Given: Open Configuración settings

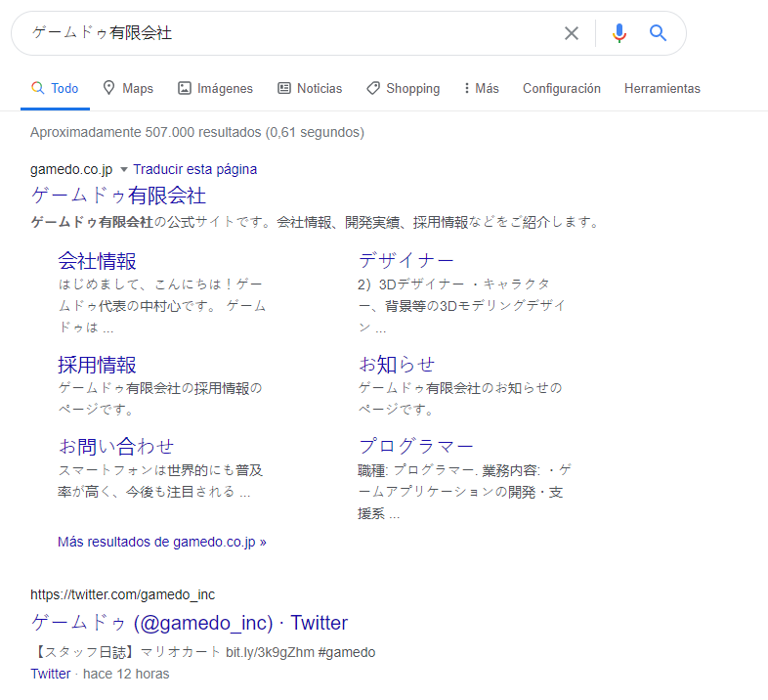Looking at the screenshot, I should click(x=561, y=88).
